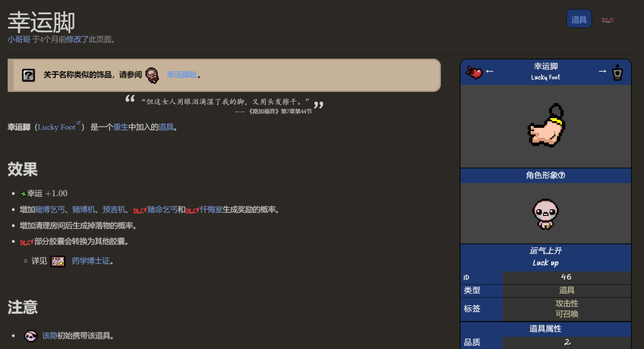
Task: Click the 道具属性 infobox section header
Action: [545, 328]
